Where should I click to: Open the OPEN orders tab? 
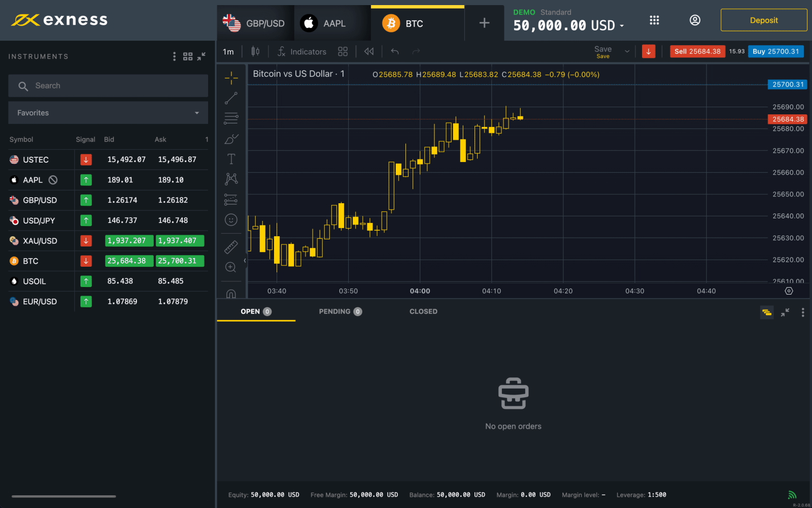[x=256, y=311]
